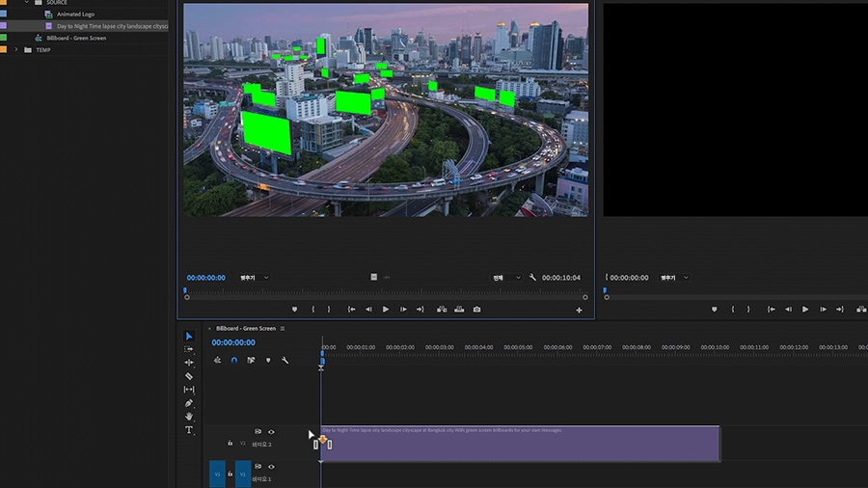Image resolution: width=868 pixels, height=488 pixels.
Task: Open the Billboard - Green Screen panel menu
Action: point(283,329)
